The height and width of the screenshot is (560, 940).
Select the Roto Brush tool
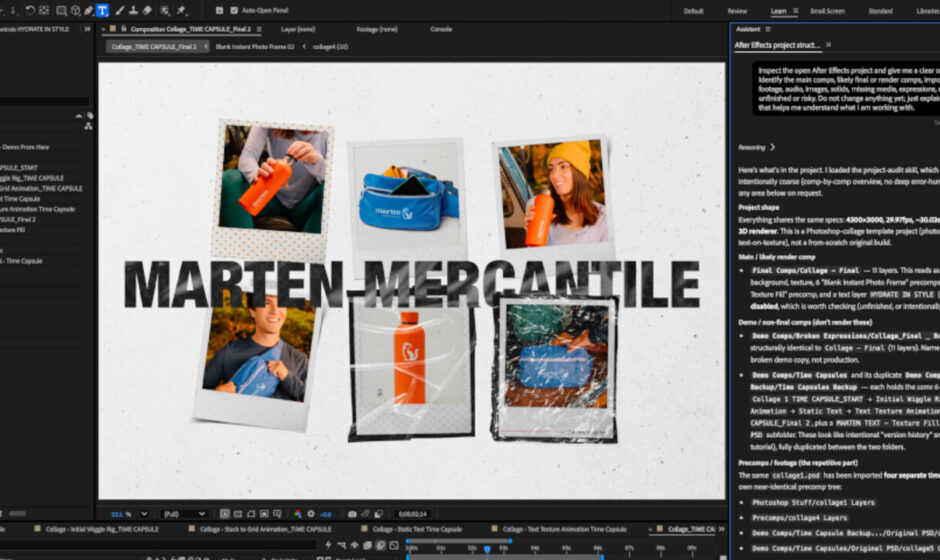(x=165, y=10)
